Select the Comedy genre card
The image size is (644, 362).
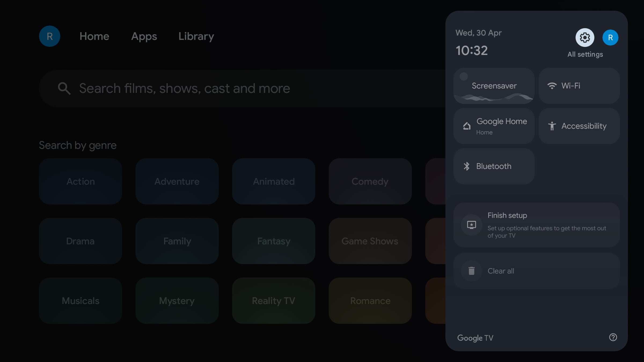pos(370,182)
